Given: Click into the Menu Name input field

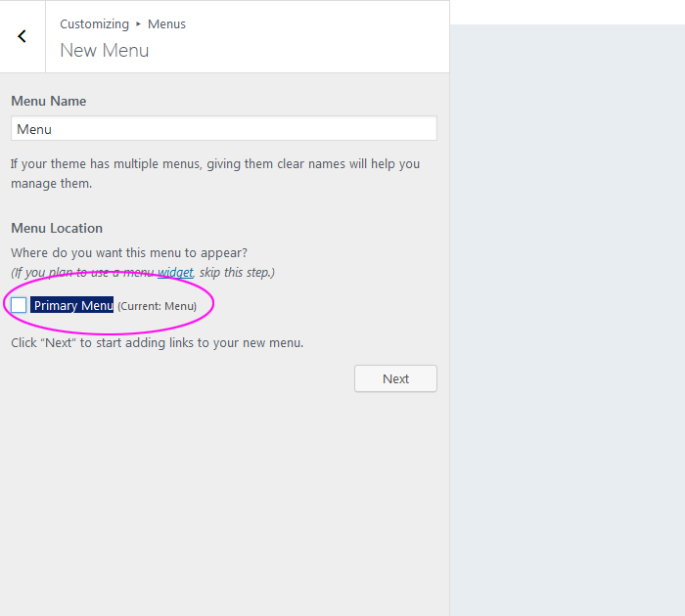Looking at the screenshot, I should click(224, 128).
